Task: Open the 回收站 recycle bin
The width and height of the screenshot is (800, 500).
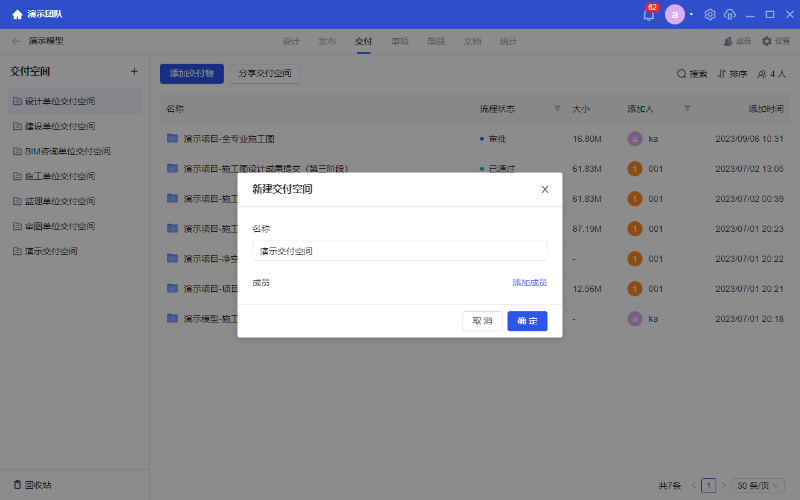Action: [x=32, y=485]
